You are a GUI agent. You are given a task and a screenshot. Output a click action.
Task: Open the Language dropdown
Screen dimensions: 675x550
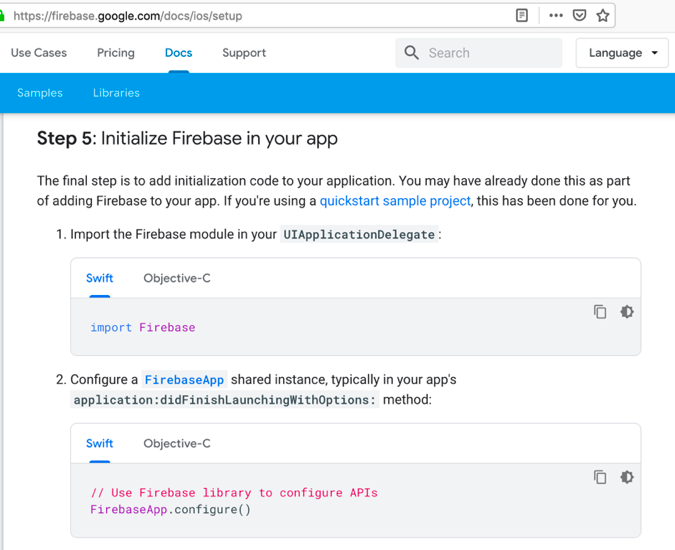click(622, 53)
